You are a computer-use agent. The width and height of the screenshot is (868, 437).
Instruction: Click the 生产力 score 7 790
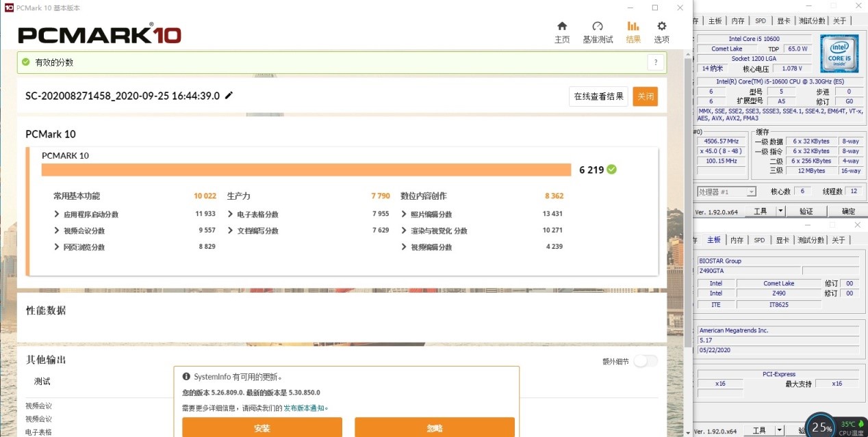pyautogui.click(x=381, y=196)
